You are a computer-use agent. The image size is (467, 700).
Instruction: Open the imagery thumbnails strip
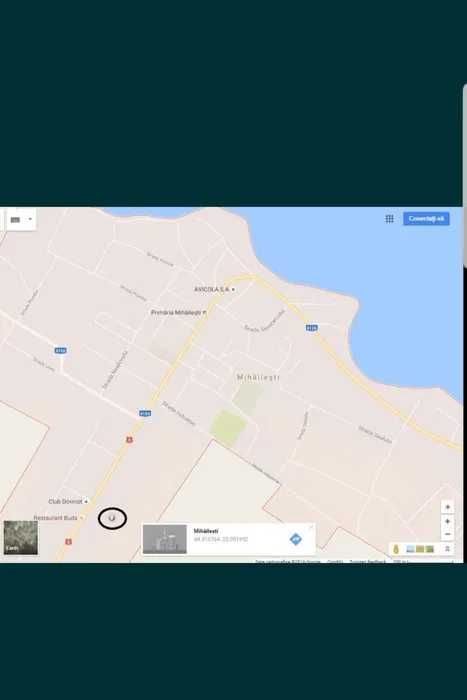(x=420, y=549)
